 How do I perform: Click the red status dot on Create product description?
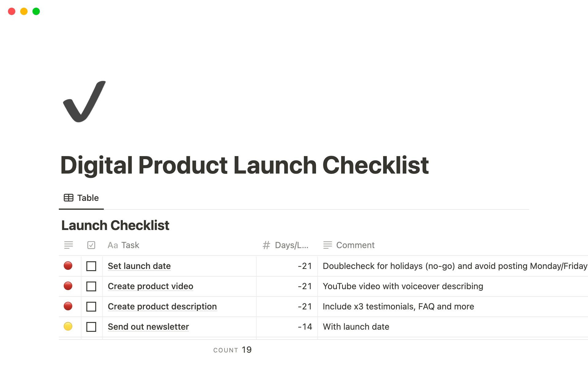click(68, 307)
